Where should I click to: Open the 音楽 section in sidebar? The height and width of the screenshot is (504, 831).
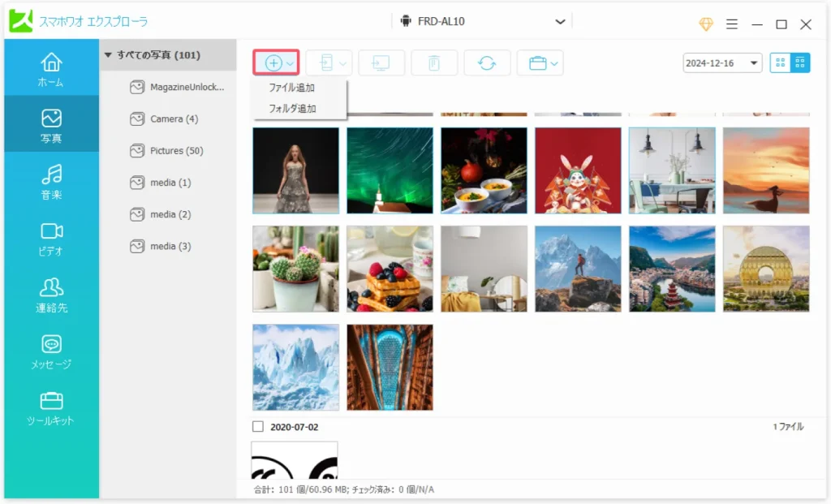[51, 182]
